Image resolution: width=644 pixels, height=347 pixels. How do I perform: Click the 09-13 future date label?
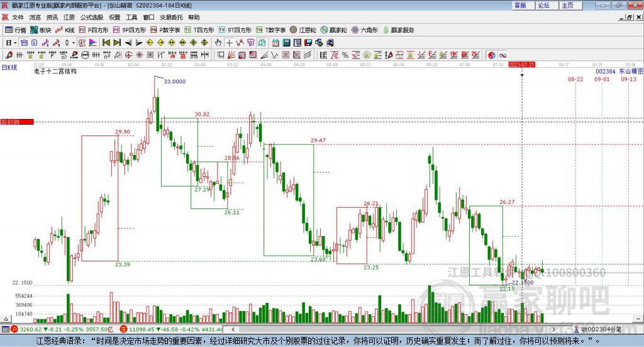pyautogui.click(x=628, y=79)
